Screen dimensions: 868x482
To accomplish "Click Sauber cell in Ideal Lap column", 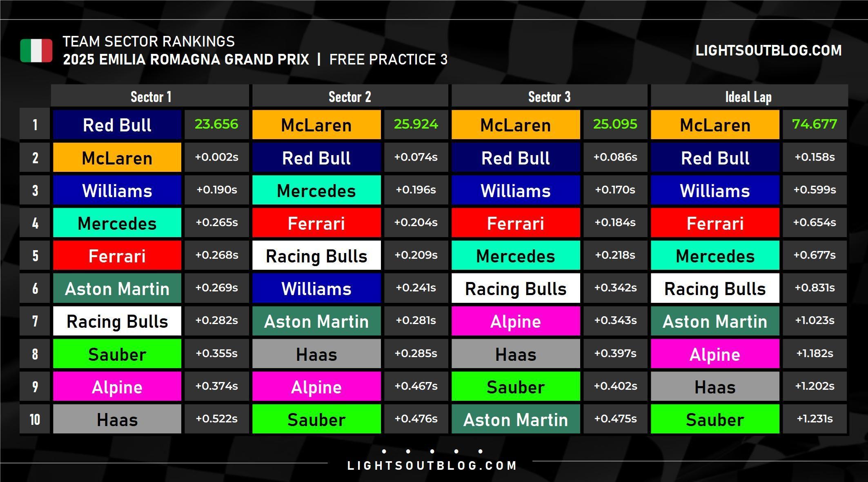I will click(715, 419).
